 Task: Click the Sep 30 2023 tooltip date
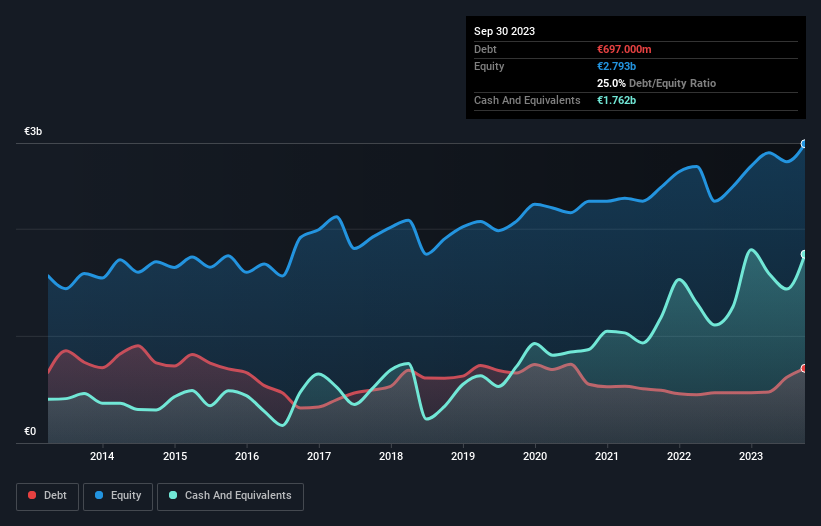point(504,31)
